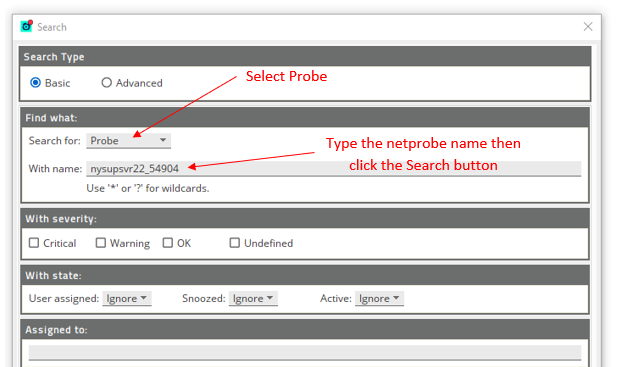Tick the OK severity checkbox
The image size is (617, 367).
[168, 243]
